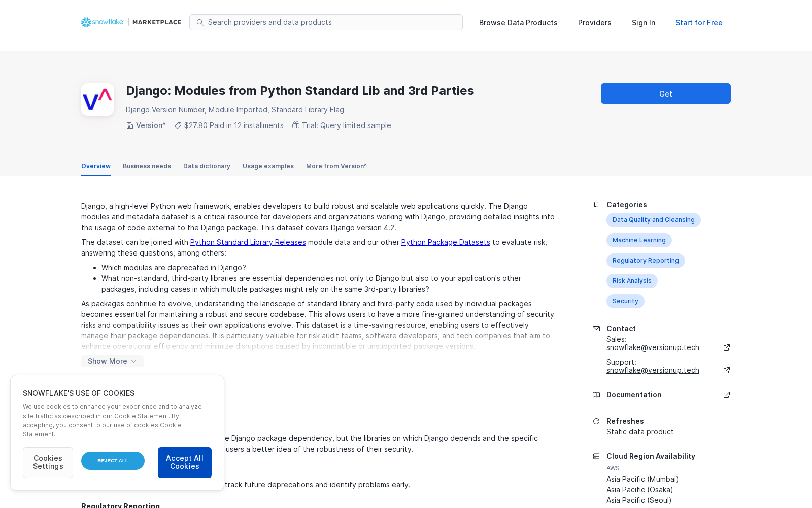Viewport: 812px width, 508px height.
Task: Click the 'Asia Pacific (Osaka)' region
Action: pos(639,490)
